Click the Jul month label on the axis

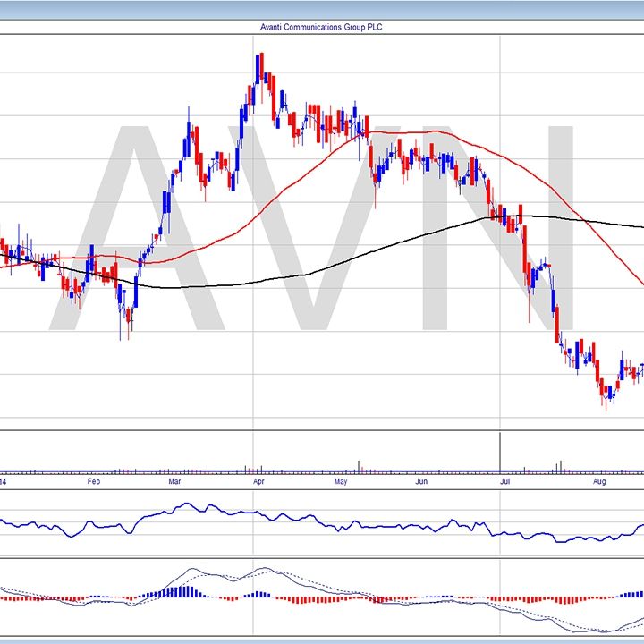click(505, 481)
